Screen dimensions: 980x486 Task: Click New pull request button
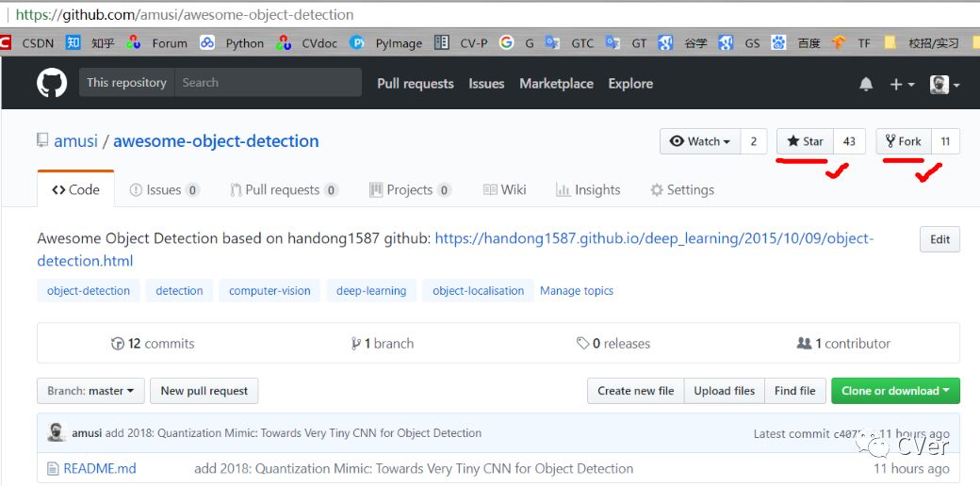[204, 391]
